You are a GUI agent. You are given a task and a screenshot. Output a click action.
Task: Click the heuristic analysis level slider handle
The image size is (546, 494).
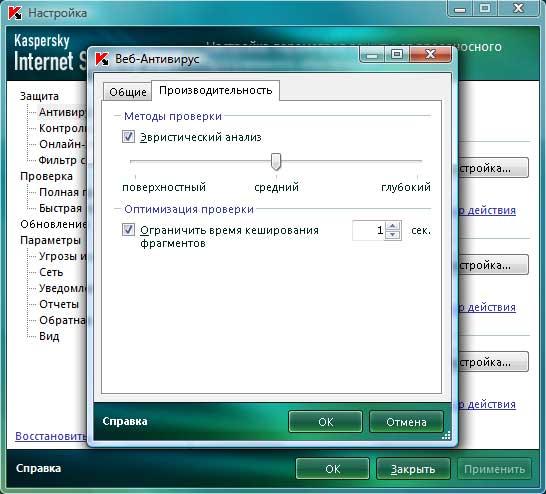(276, 162)
